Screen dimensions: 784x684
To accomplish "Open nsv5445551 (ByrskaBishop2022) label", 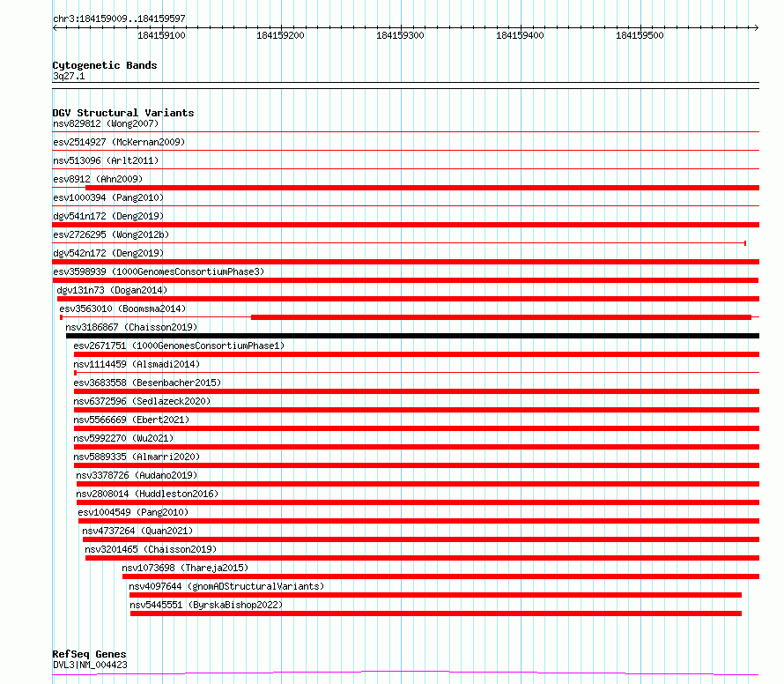I will click(x=206, y=605).
